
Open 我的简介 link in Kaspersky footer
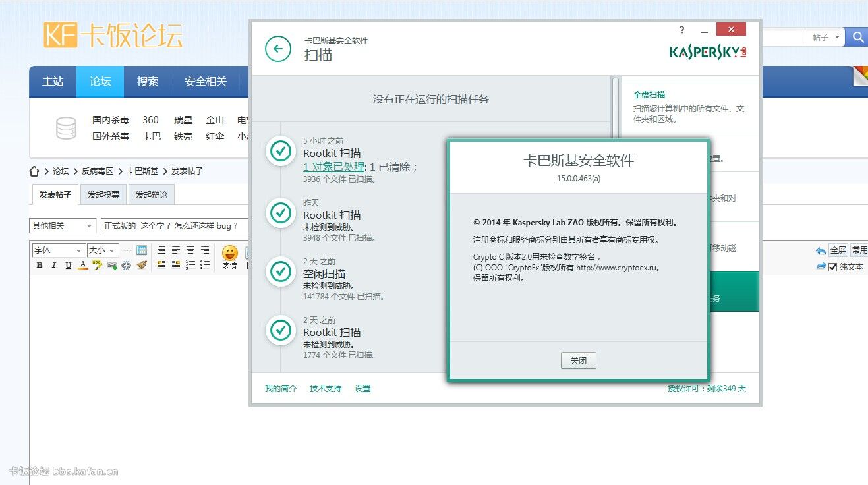(x=281, y=389)
